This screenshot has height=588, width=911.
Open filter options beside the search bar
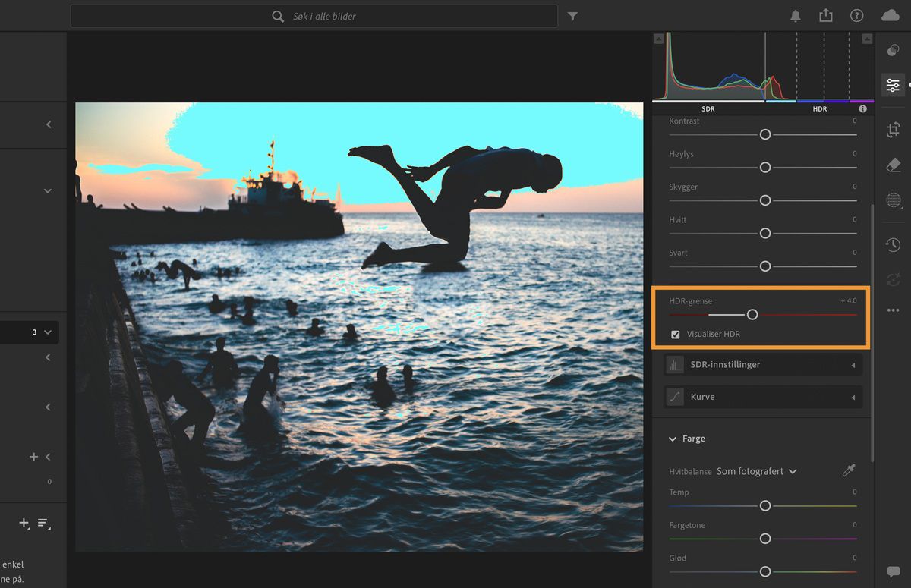pos(573,15)
